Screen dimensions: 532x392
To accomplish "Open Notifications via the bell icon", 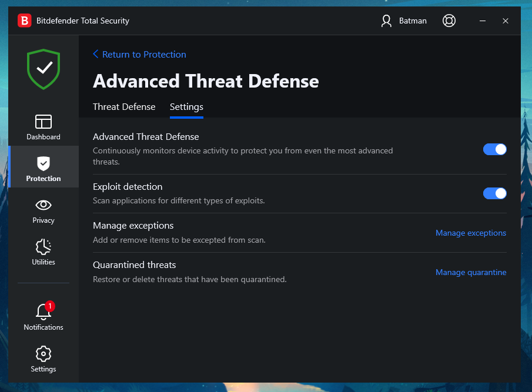I will click(x=43, y=313).
